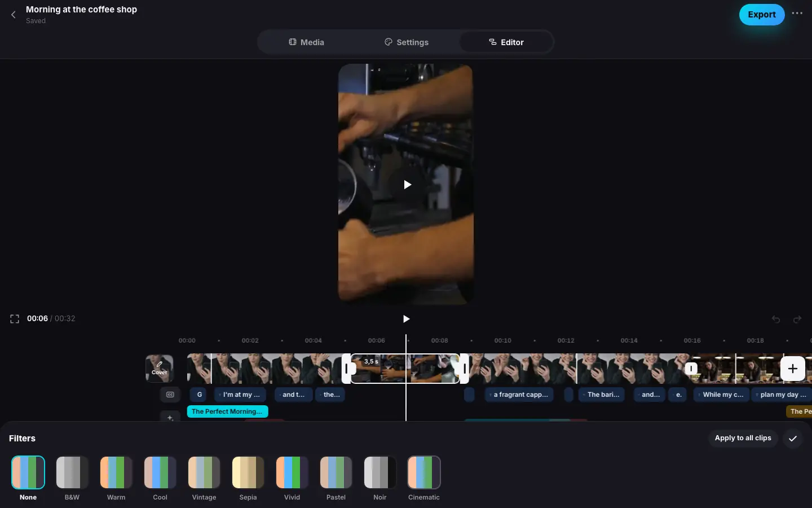This screenshot has width=812, height=508.
Task: Switch to the Editor tab
Action: click(x=506, y=42)
